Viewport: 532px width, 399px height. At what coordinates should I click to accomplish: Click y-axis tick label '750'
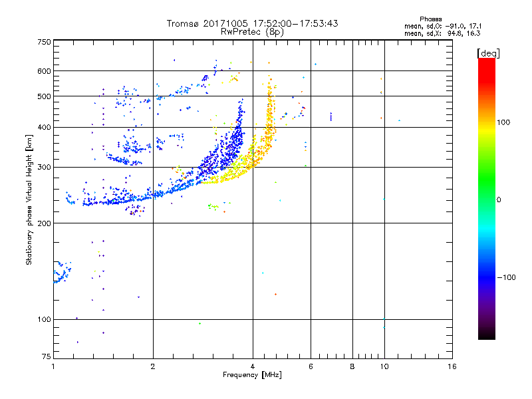tap(44, 42)
